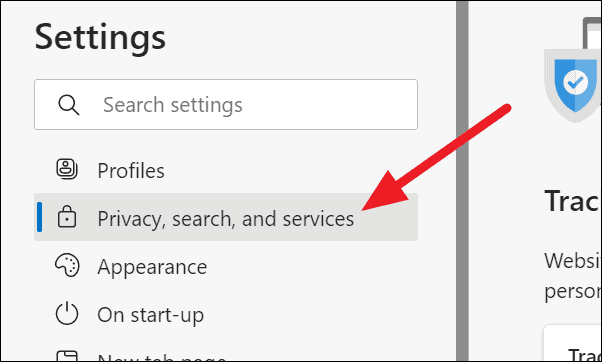
Task: Click the tracking option card at bottom right
Action: 572,343
